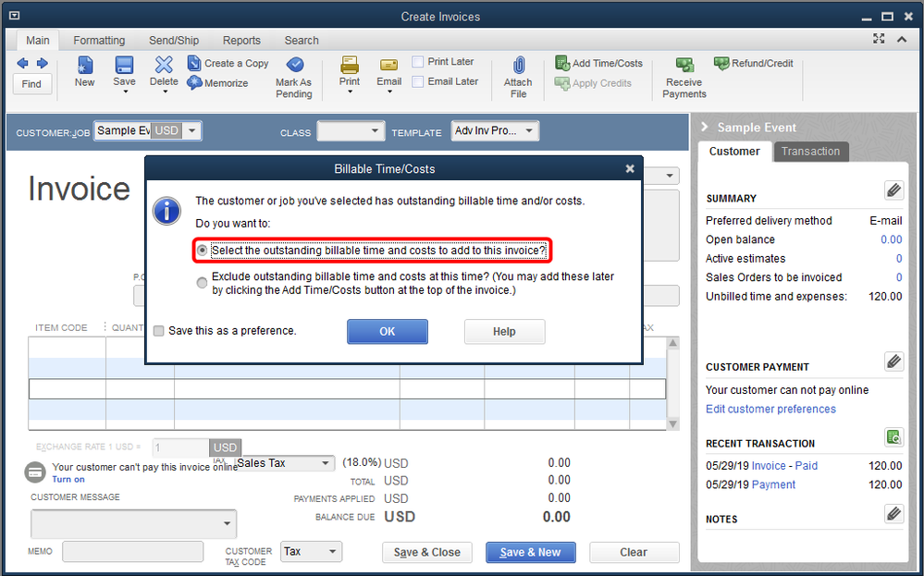Click the line items scrollbar down arrow
The height and width of the screenshot is (576, 924).
pos(673,424)
